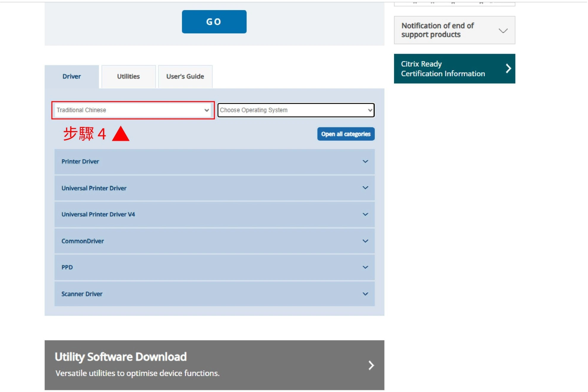Select the Driver tab
Screen dimensions: 588x392
(x=72, y=77)
